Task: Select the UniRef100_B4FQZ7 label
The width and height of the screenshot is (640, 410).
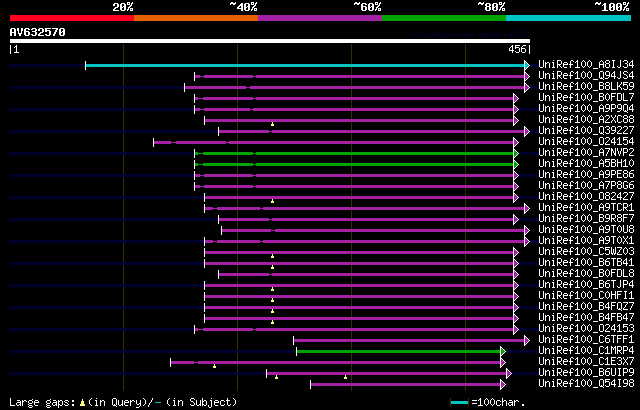Action: [x=586, y=307]
